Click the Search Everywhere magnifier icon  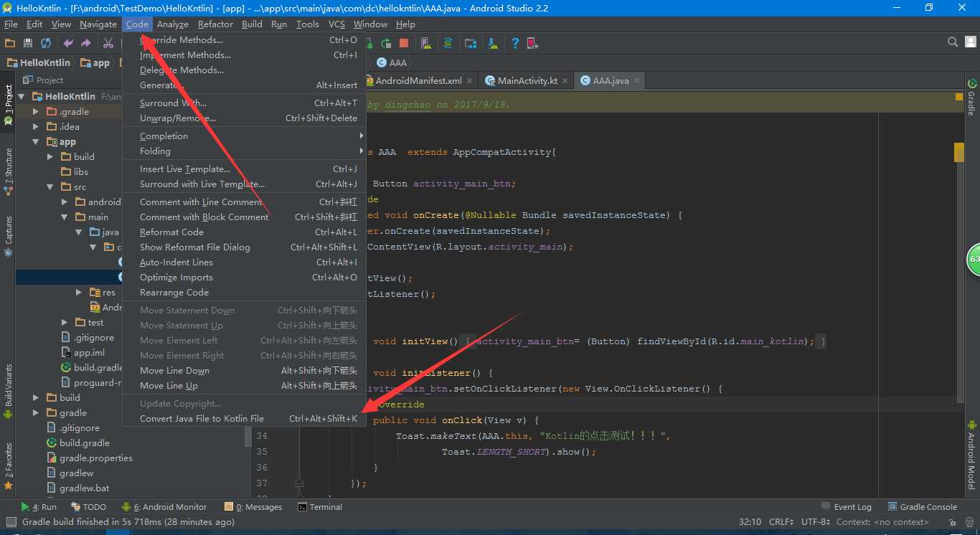pyautogui.click(x=953, y=42)
